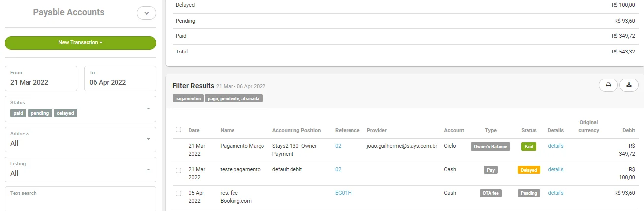Check the teste pagamento row checkbox
The height and width of the screenshot is (211, 644).
pos(178,170)
